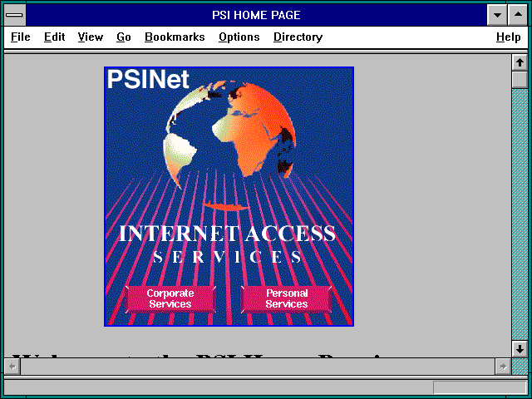Click the horizontal scrollbar left arrow

point(12,367)
